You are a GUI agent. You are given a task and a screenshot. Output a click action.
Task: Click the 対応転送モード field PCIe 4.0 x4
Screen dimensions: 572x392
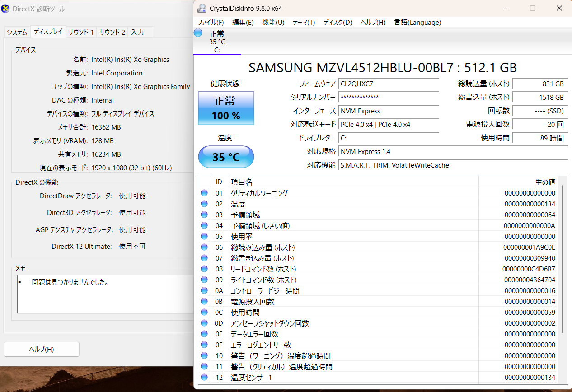tap(389, 124)
